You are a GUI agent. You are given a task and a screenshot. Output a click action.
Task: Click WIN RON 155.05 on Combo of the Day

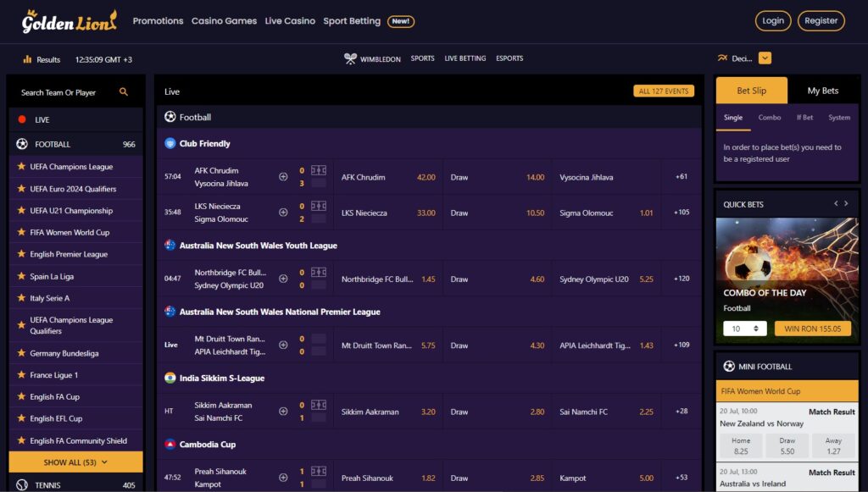click(x=812, y=327)
